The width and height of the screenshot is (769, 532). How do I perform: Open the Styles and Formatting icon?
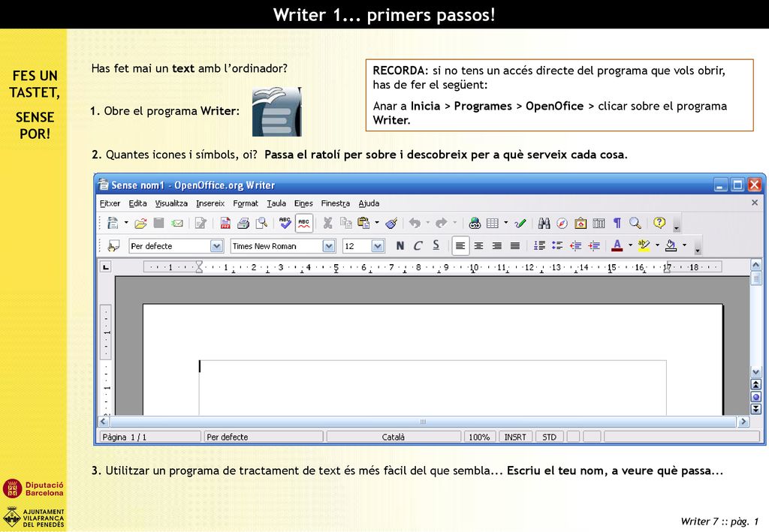114,246
